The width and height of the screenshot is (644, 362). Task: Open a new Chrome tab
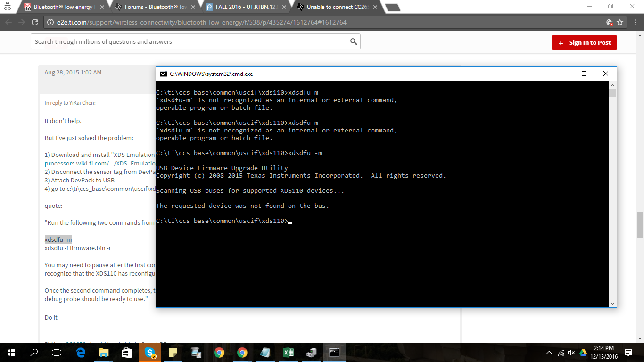click(x=392, y=7)
